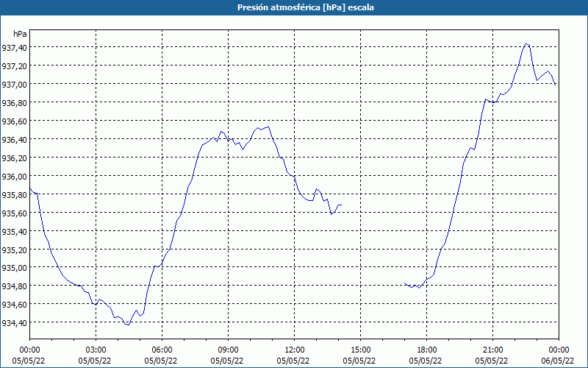
Task: Select the 937,40 y-axis label
Action: [x=14, y=47]
